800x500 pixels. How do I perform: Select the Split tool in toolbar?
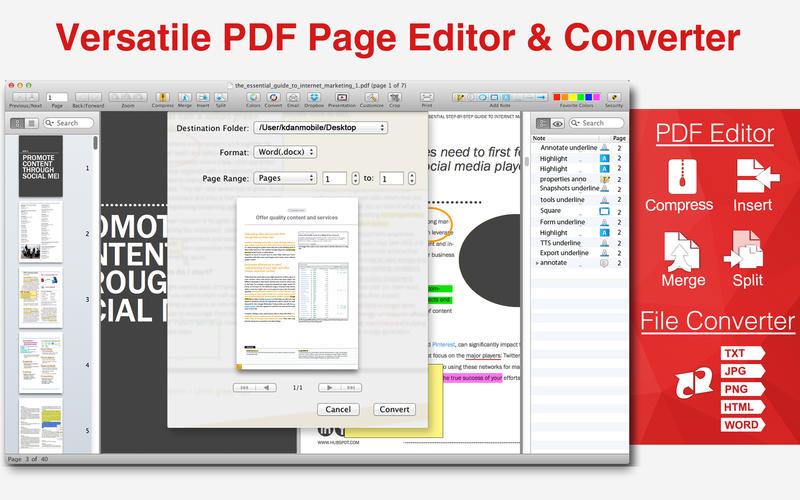click(219, 97)
